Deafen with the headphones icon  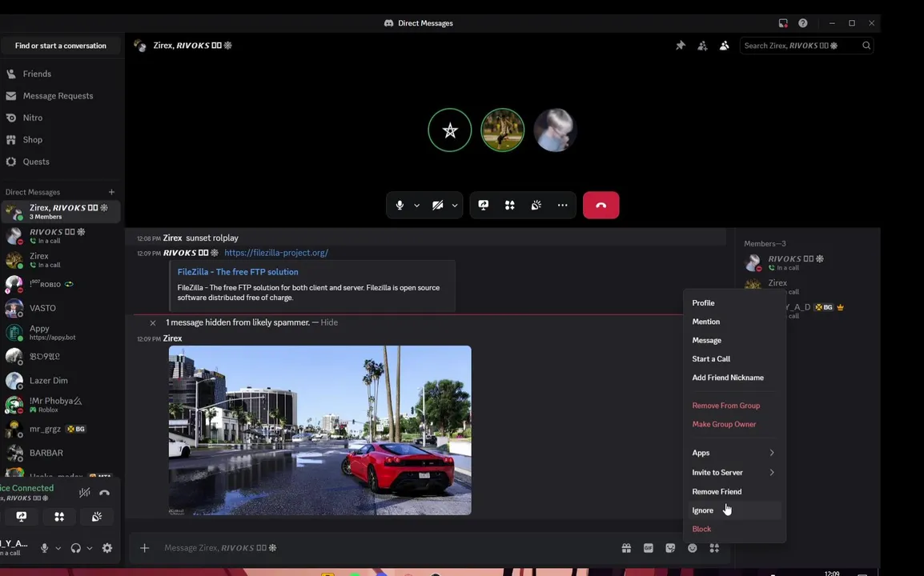click(x=75, y=548)
